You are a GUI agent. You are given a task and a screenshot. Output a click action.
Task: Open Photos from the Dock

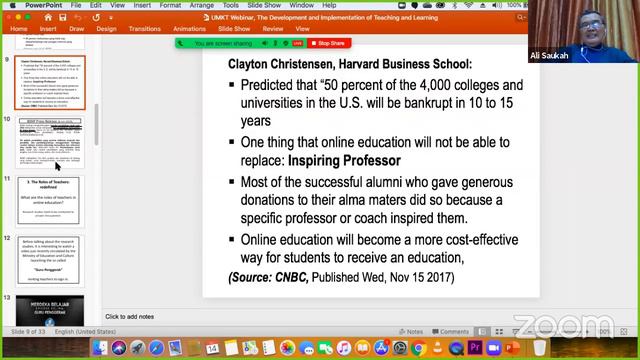(x=287, y=348)
